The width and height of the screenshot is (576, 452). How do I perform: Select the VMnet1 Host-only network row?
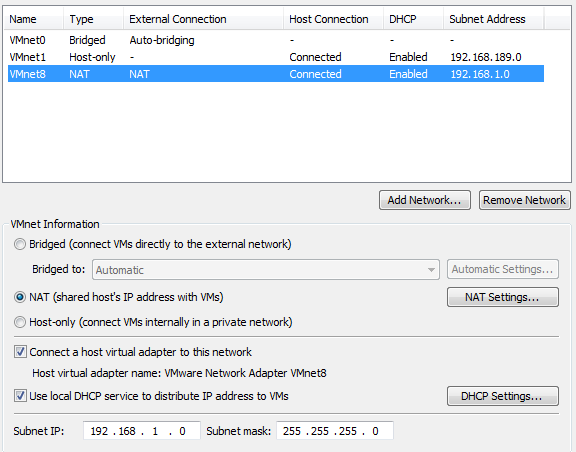pyautogui.click(x=276, y=57)
